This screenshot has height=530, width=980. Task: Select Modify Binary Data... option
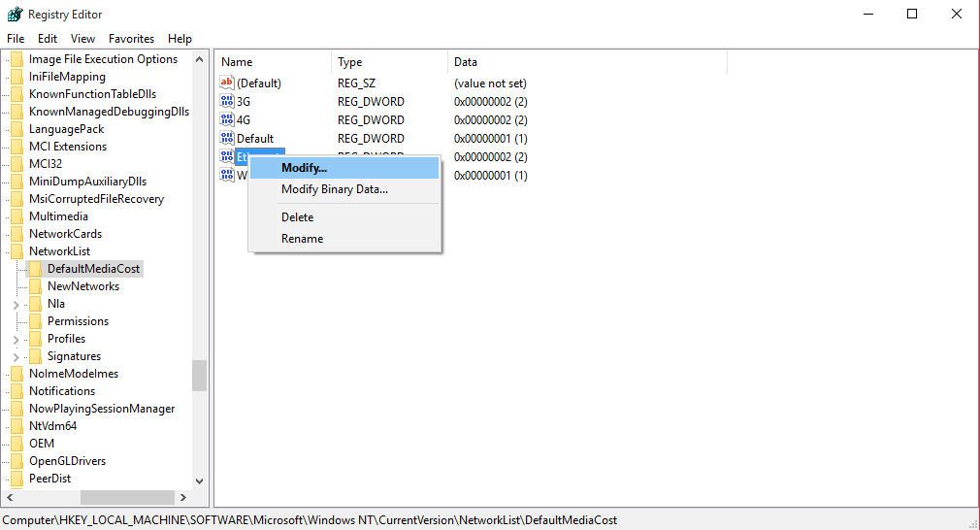pyautogui.click(x=334, y=189)
